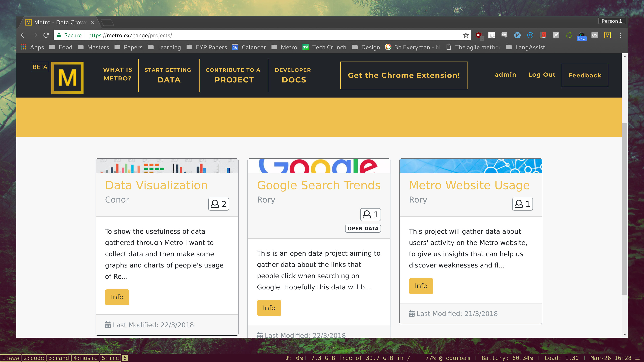This screenshot has height=362, width=644.
Task: Click the members badge on Google Search Trends
Action: [x=371, y=215]
